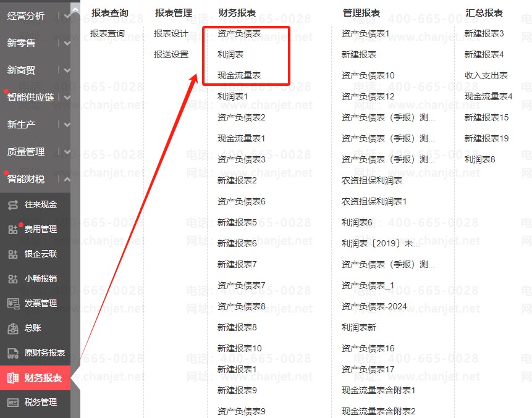Open the 收入支出表 report

pyautogui.click(x=486, y=75)
